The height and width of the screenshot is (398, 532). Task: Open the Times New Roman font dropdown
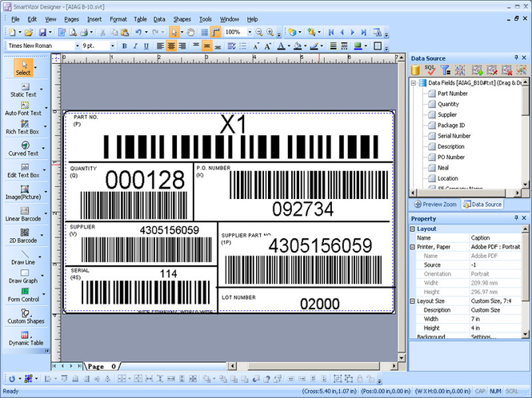[78, 46]
